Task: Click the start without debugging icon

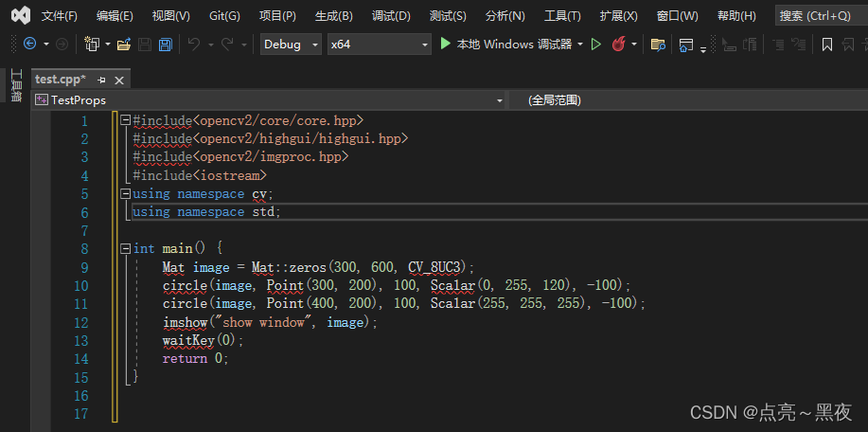Action: pyautogui.click(x=596, y=45)
